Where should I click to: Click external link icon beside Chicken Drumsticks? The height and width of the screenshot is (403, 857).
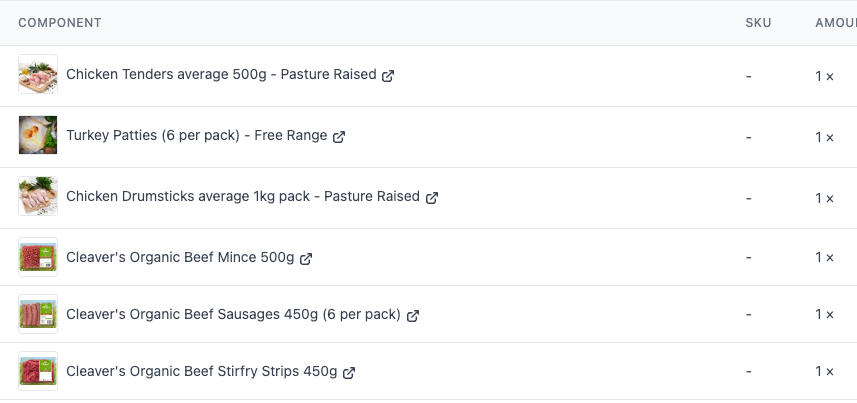(x=432, y=198)
